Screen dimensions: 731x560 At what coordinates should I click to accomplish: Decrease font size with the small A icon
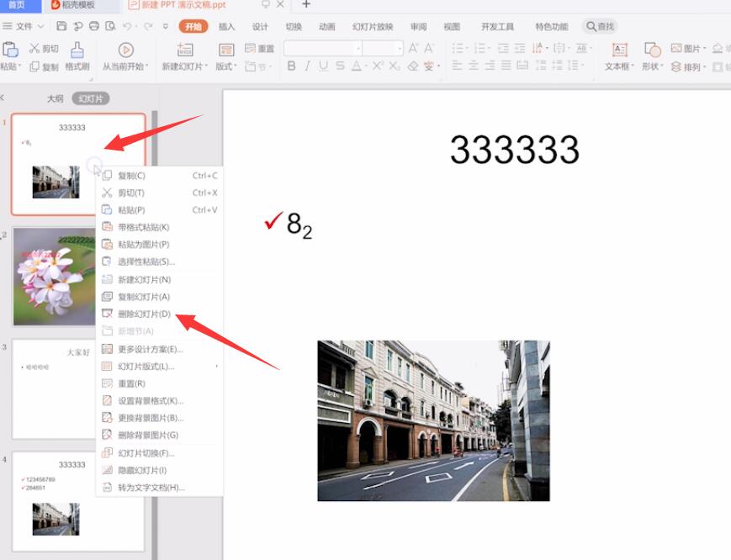(x=429, y=48)
